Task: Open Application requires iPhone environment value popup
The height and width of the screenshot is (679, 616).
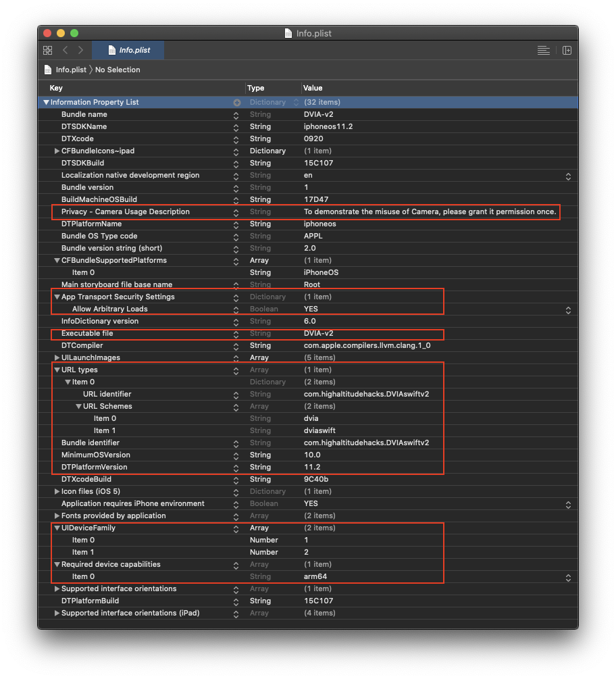Action: pos(568,504)
